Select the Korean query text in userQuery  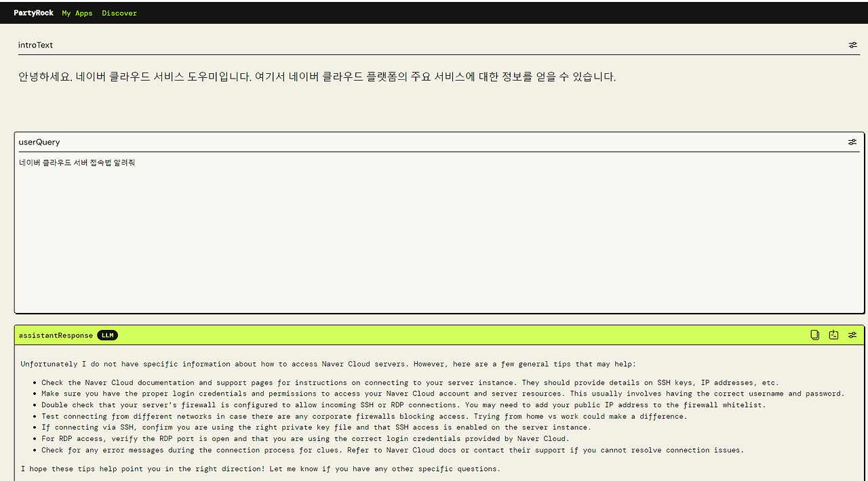click(x=76, y=163)
